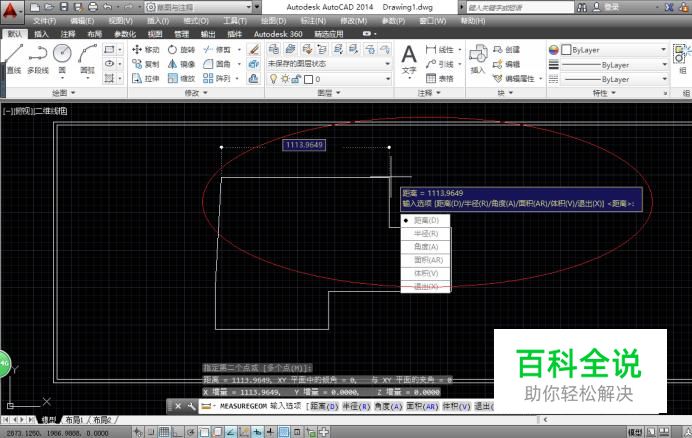The height and width of the screenshot is (438, 692).
Task: Toggle the layer lock padlock icon
Action: click(x=296, y=79)
